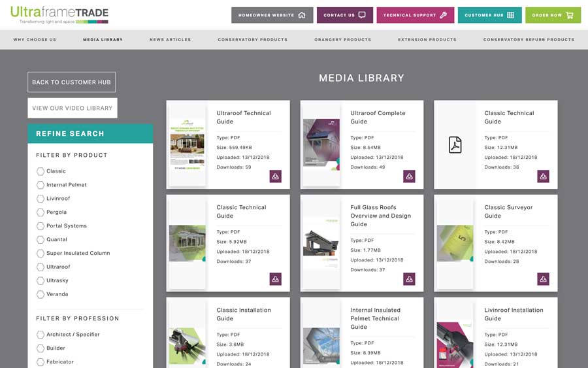Toggle the Architect / Specifier profession filter
588x368 pixels.
(41, 335)
